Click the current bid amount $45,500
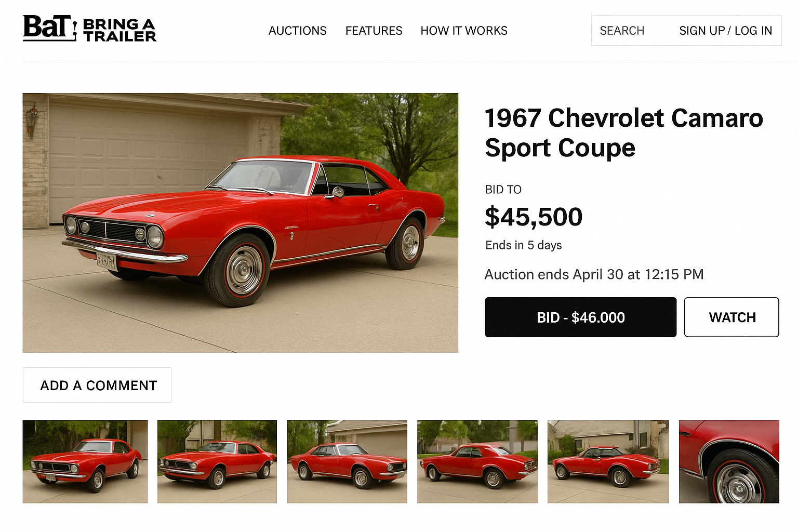 tap(534, 217)
